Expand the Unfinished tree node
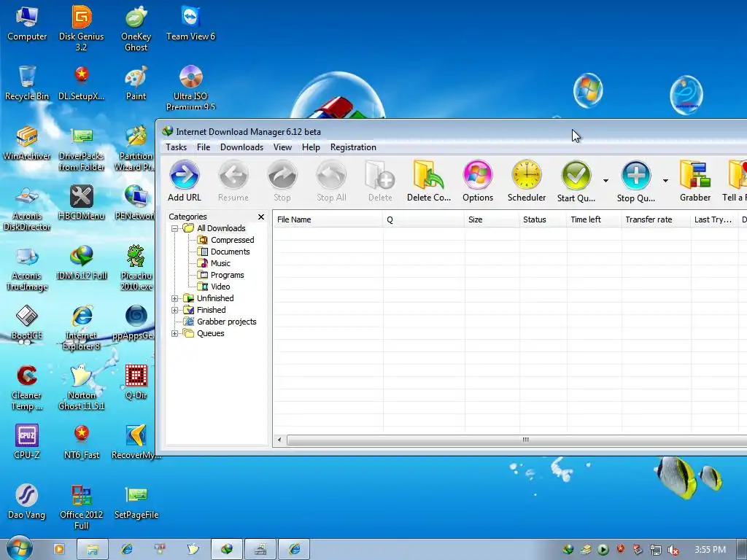This screenshot has width=747, height=560. (x=175, y=298)
